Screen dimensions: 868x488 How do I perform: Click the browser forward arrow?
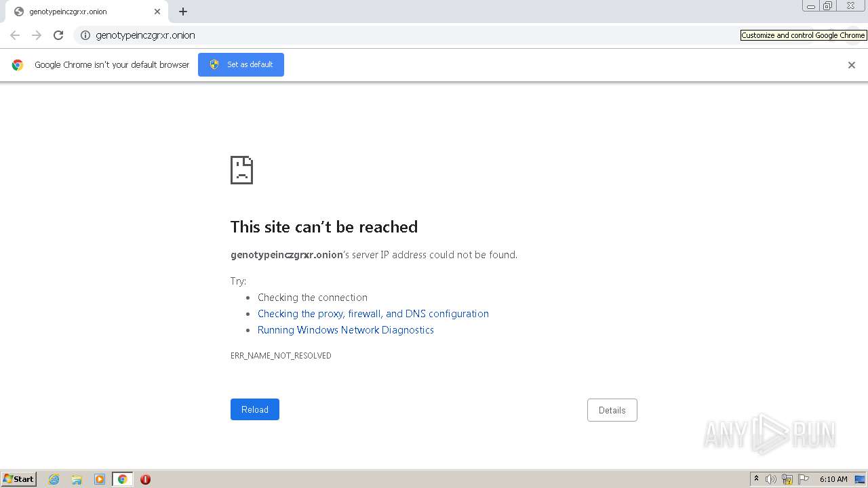click(37, 35)
